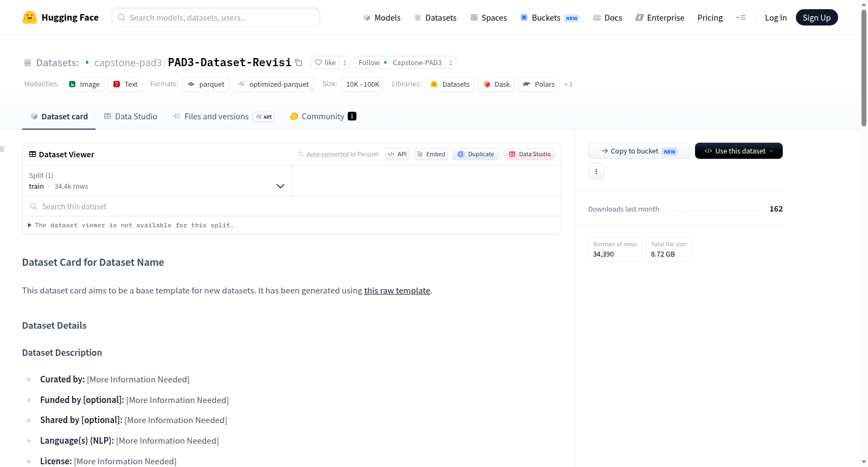Expand the dataset viewer unavailable message

point(130,225)
